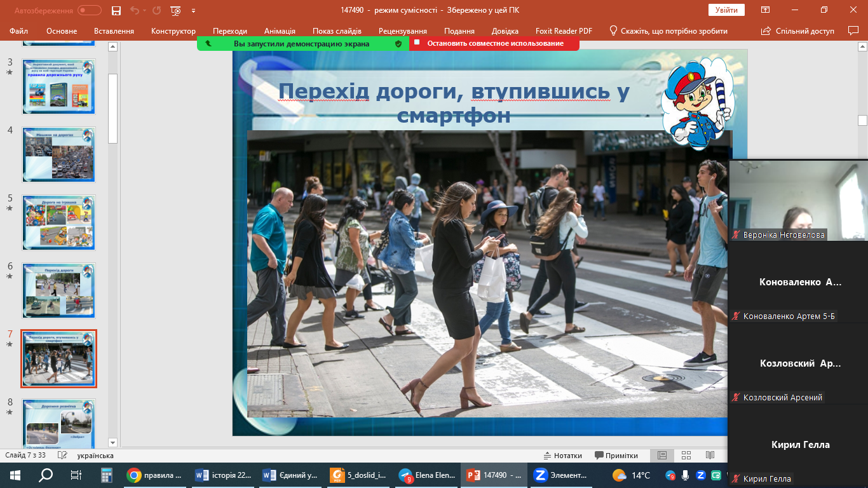This screenshot has height=488, width=868.
Task: Open the Конструктор tab
Action: click(173, 31)
